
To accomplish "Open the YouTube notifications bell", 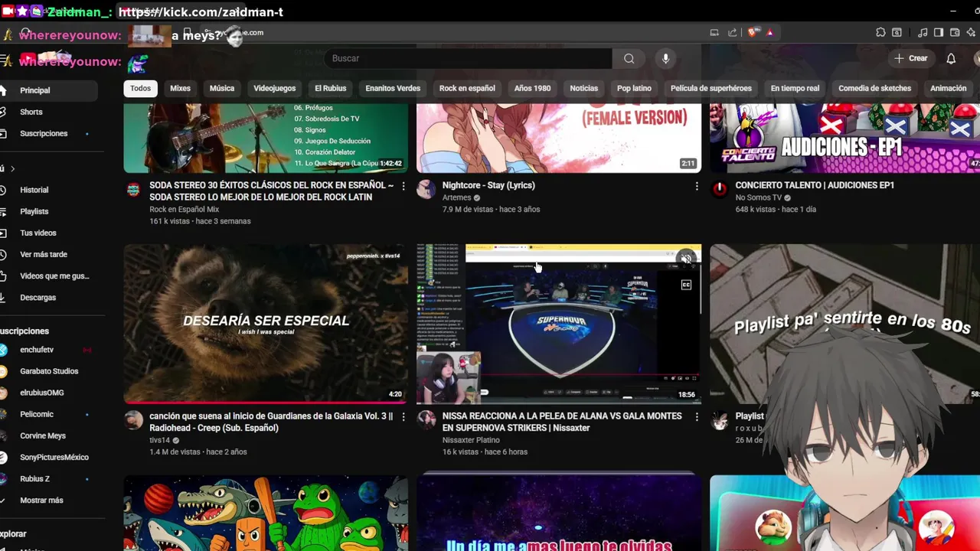I will pos(951,58).
